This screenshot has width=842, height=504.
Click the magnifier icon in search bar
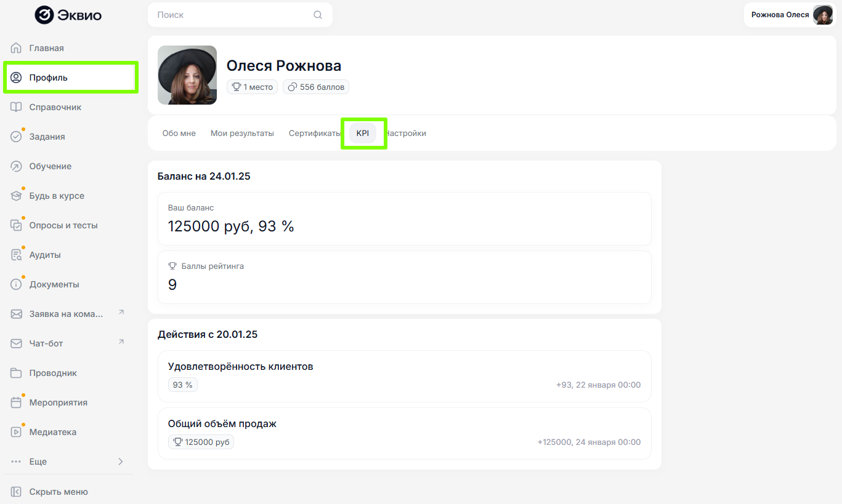point(318,15)
